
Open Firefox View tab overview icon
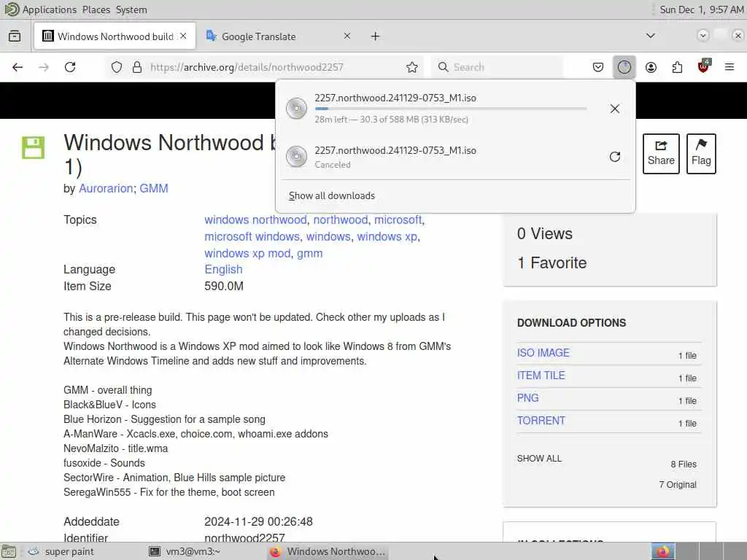click(x=15, y=36)
